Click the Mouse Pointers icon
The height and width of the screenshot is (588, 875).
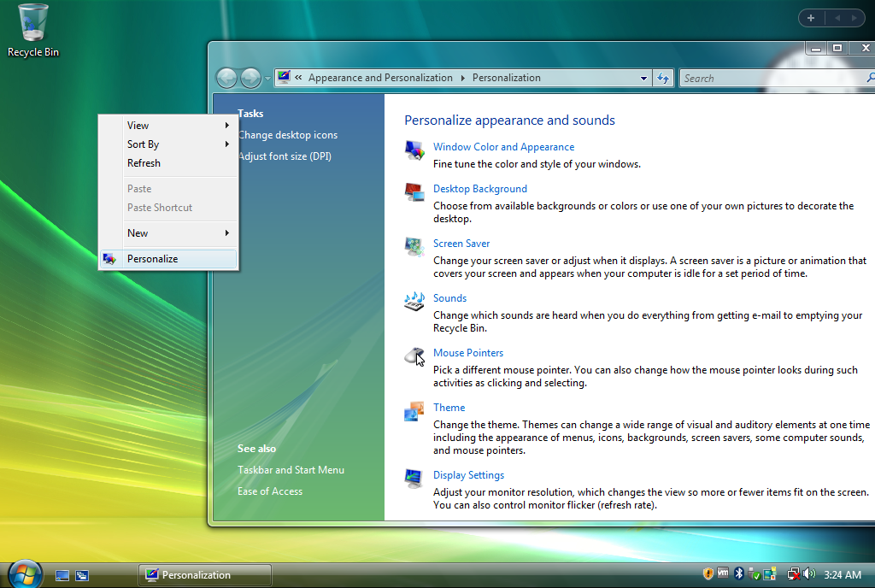point(414,356)
